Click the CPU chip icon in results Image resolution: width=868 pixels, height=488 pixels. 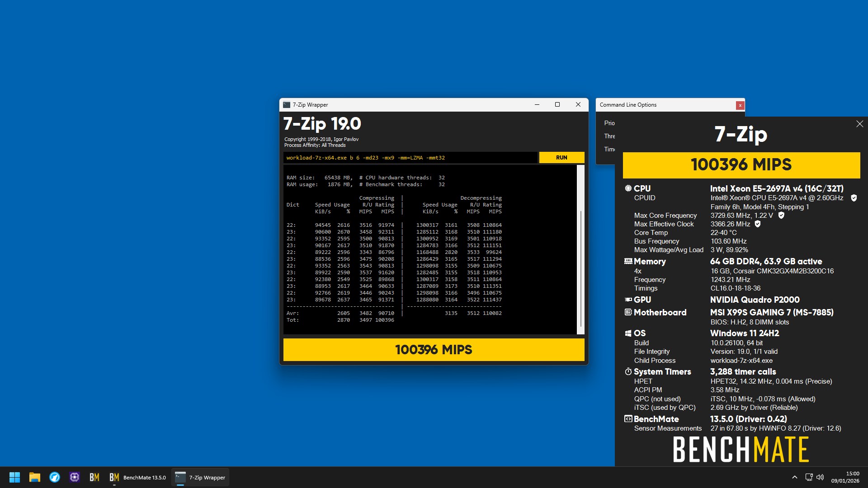628,188
